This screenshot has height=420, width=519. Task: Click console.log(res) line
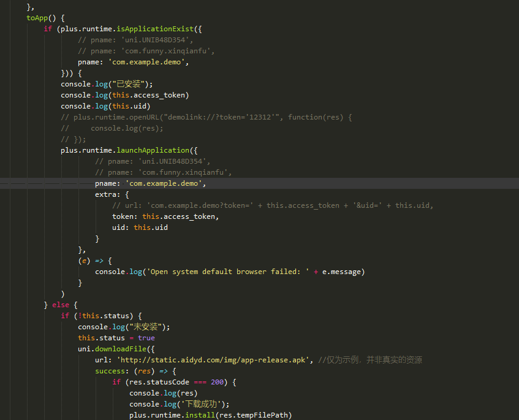coord(164,393)
